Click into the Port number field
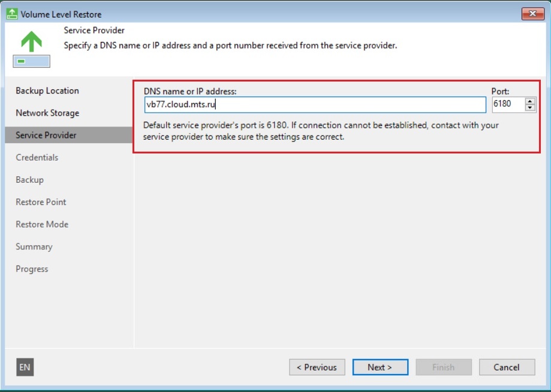Image resolution: width=551 pixels, height=392 pixels. [x=507, y=105]
